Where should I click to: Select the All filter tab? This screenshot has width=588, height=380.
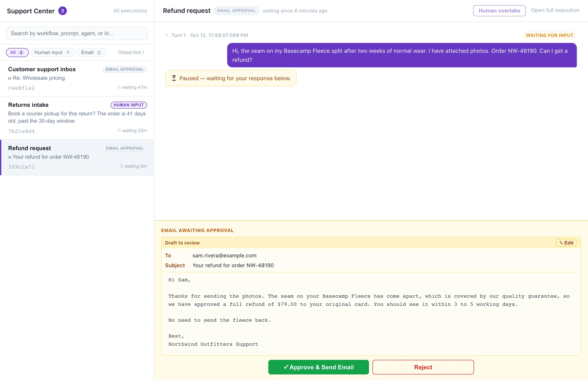[17, 53]
